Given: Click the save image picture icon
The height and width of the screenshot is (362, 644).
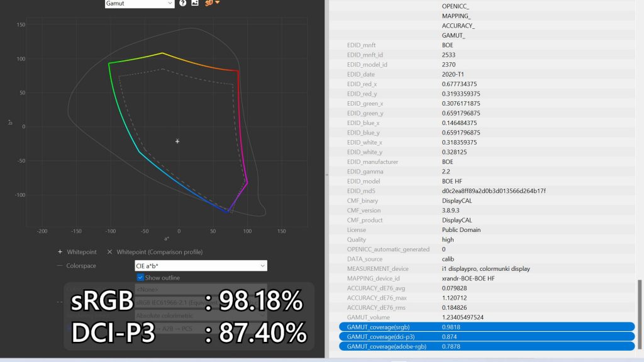Looking at the screenshot, I should point(195,3).
